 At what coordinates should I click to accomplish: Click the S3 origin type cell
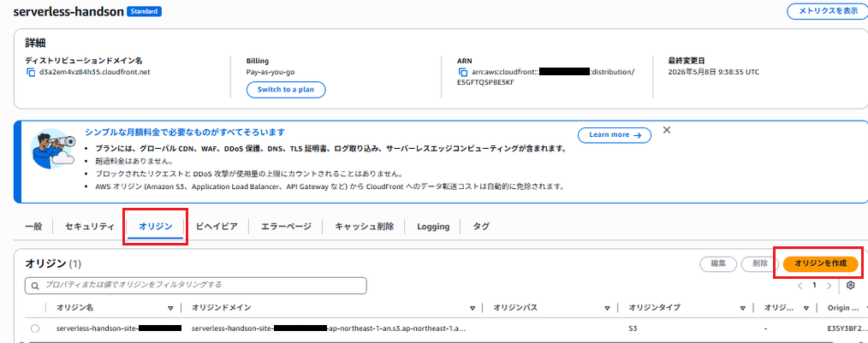pos(633,328)
